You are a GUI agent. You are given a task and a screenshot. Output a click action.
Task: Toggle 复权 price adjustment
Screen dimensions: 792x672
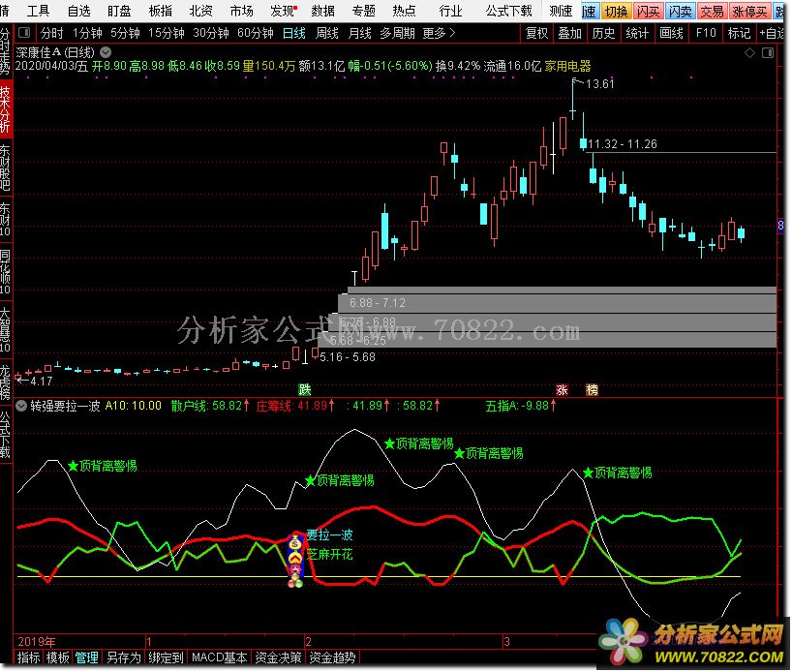[536, 33]
